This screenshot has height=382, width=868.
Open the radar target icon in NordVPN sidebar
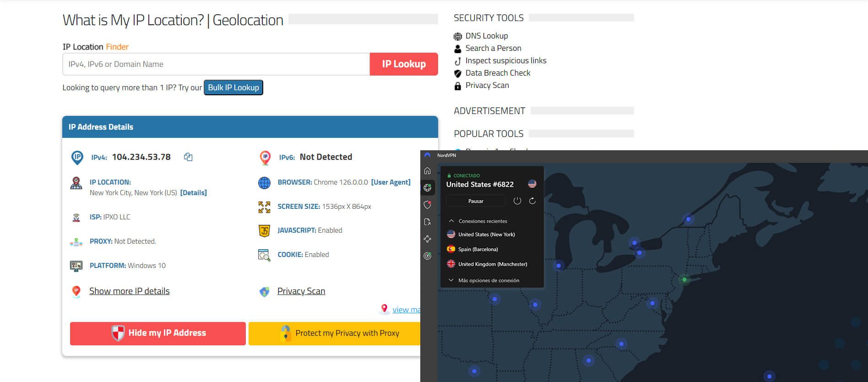(427, 256)
